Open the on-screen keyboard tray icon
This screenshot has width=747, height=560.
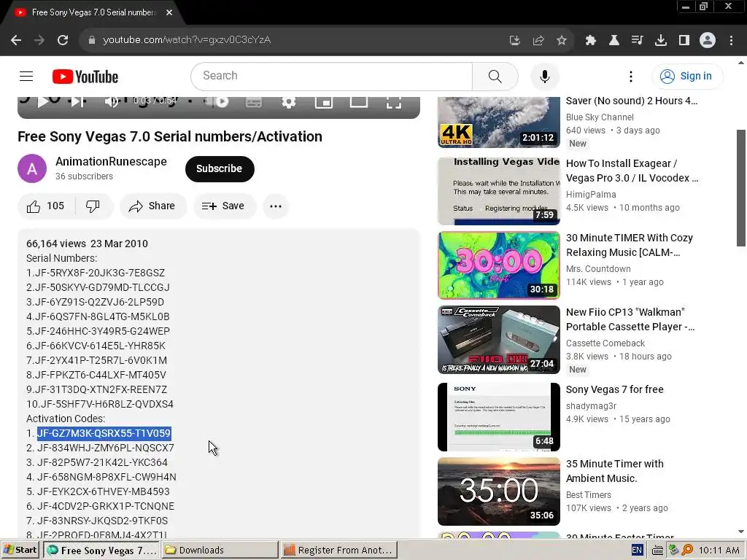[657, 550]
